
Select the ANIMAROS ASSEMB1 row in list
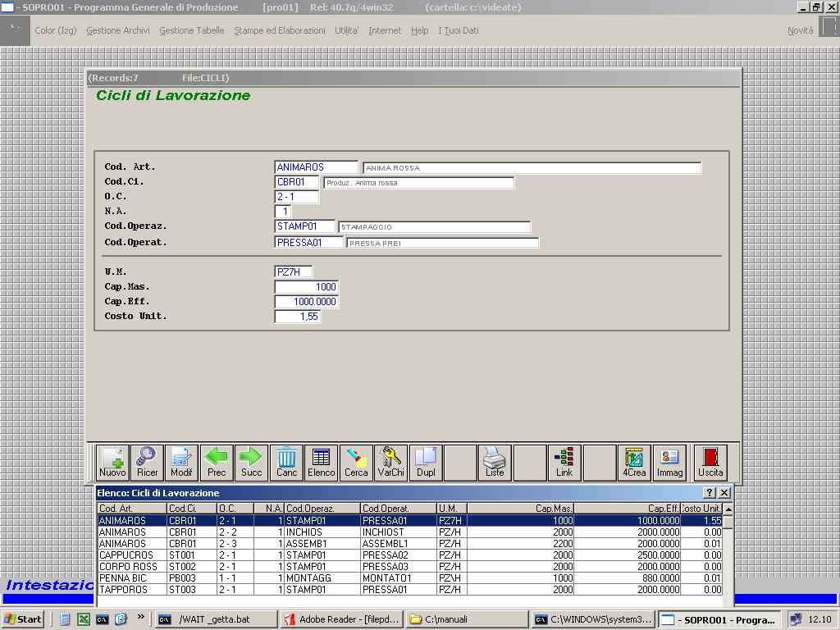pos(410,543)
